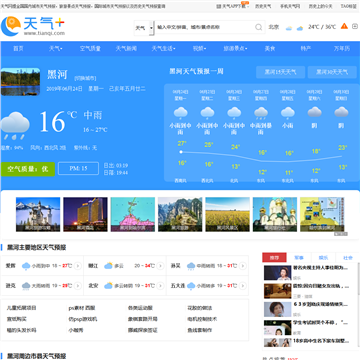The width and height of the screenshot is (360, 360).
Task: Open the 仿psp游戏机 link
Action: (83, 319)
